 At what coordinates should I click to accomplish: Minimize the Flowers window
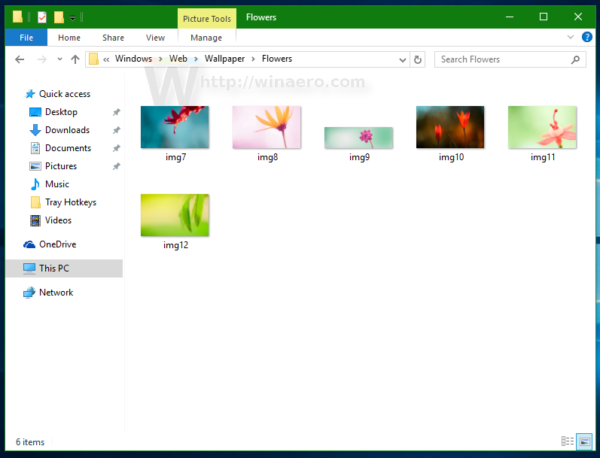click(509, 17)
